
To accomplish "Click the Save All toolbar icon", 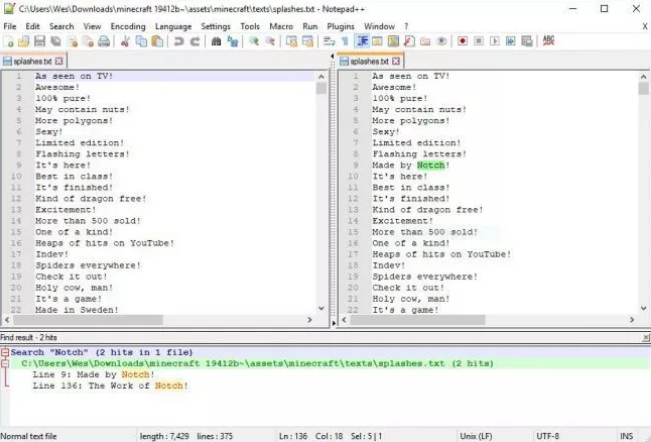I will [x=56, y=41].
